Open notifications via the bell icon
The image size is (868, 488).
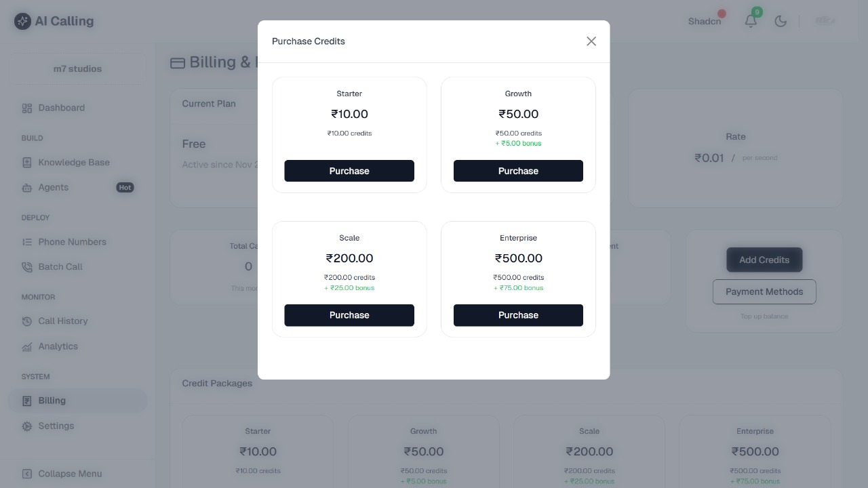point(751,21)
